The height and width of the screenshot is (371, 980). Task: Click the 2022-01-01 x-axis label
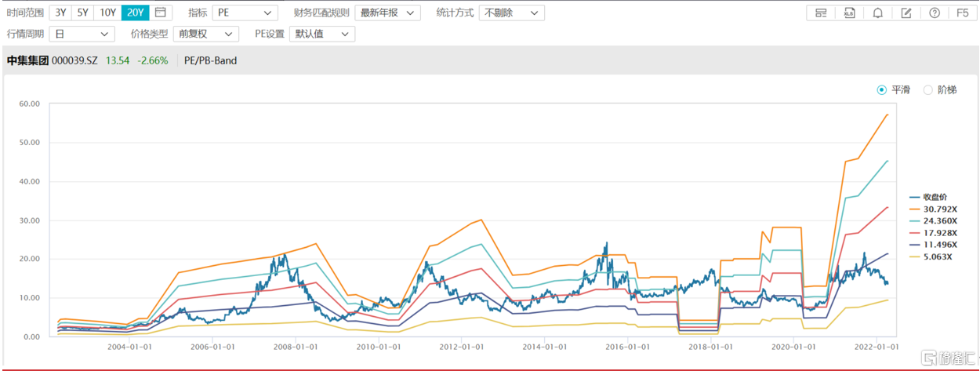(x=877, y=346)
